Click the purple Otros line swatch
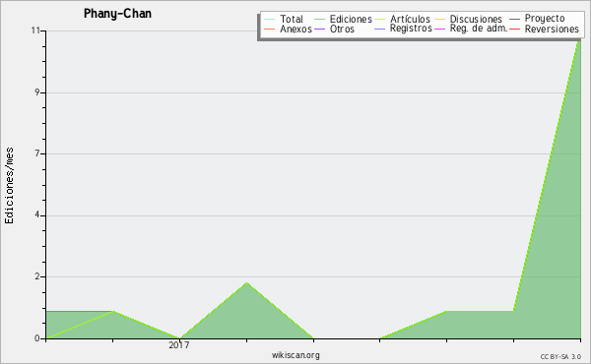This screenshot has height=364, width=591. (319, 29)
